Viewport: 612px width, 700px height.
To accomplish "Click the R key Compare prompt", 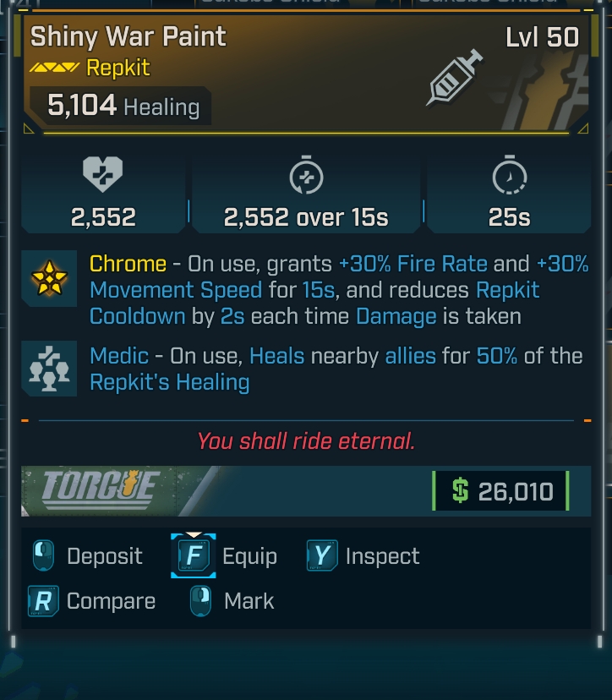I will click(x=43, y=601).
